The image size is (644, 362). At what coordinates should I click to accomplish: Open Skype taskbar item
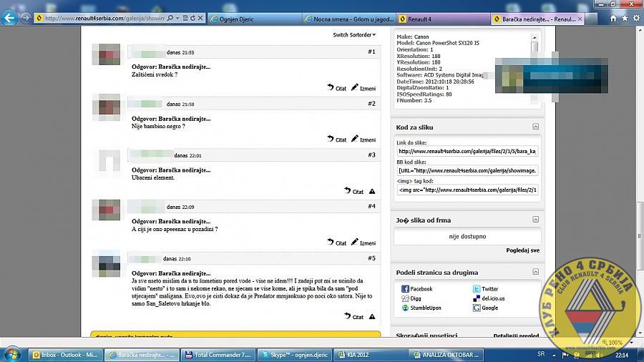(294, 355)
